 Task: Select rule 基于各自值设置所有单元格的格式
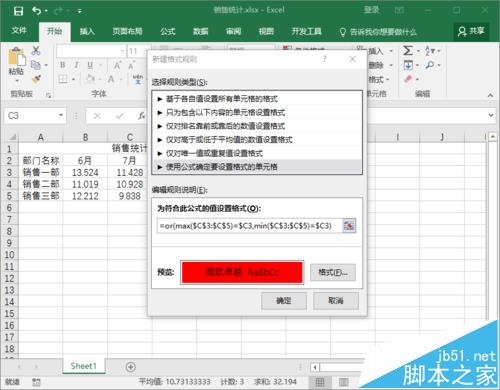coord(257,99)
